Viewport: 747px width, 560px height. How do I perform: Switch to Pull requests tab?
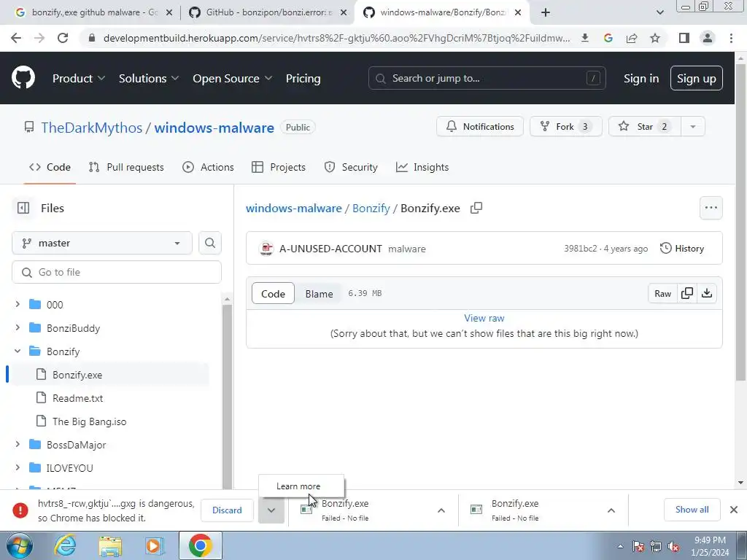(126, 167)
